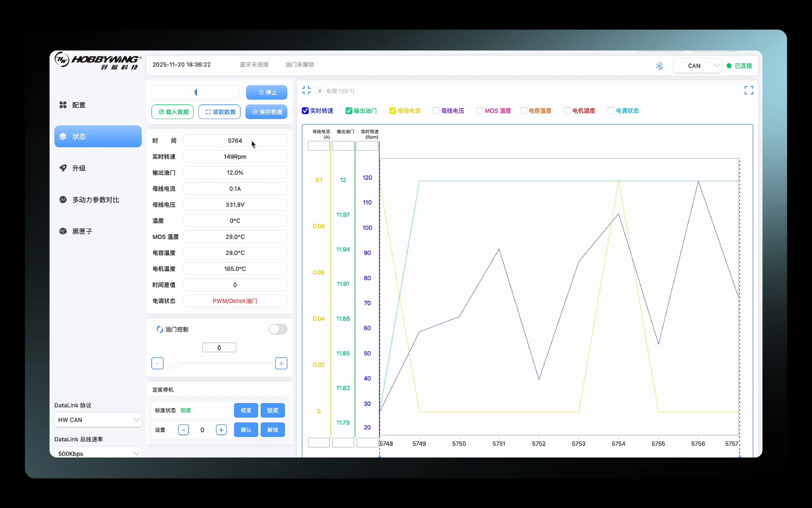Click the ID input field containing 1
812x508 pixels.
[195, 92]
